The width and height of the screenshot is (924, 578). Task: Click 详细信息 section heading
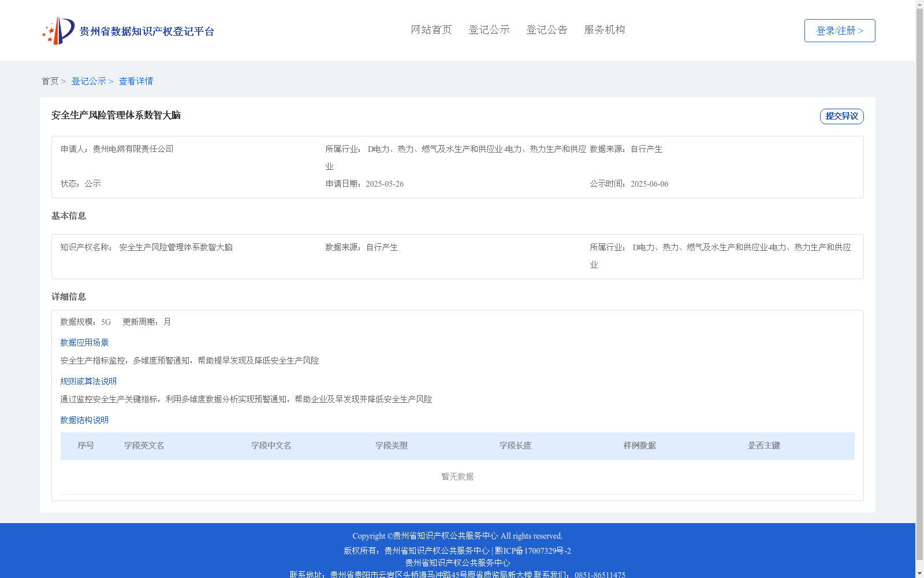[69, 297]
